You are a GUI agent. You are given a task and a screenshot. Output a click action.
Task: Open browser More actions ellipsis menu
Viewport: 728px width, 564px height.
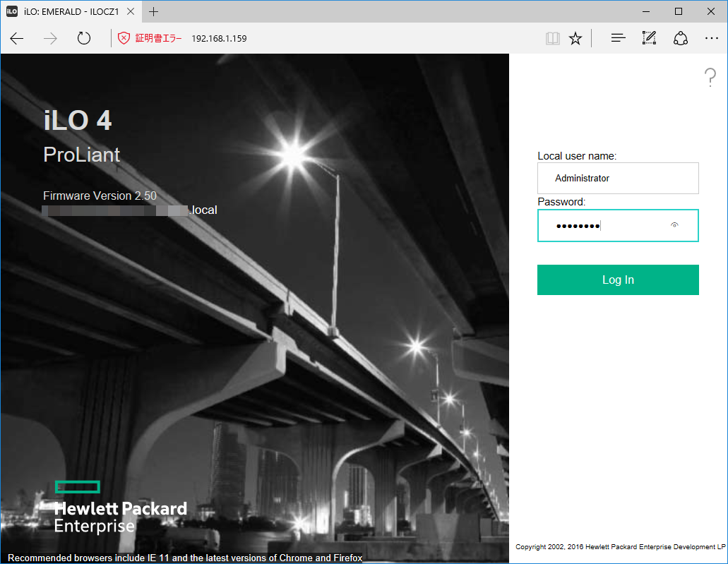(x=711, y=38)
